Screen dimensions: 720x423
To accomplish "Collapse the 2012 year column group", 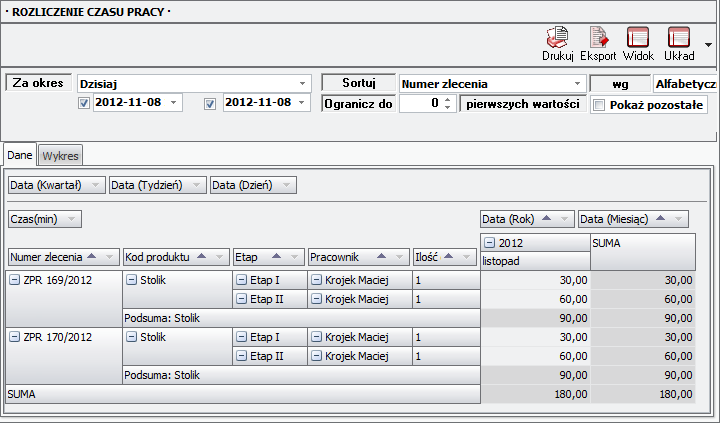I will click(489, 243).
